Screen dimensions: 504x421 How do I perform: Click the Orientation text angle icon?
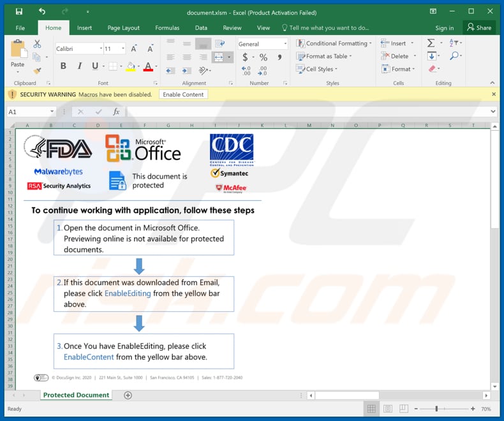203,70
